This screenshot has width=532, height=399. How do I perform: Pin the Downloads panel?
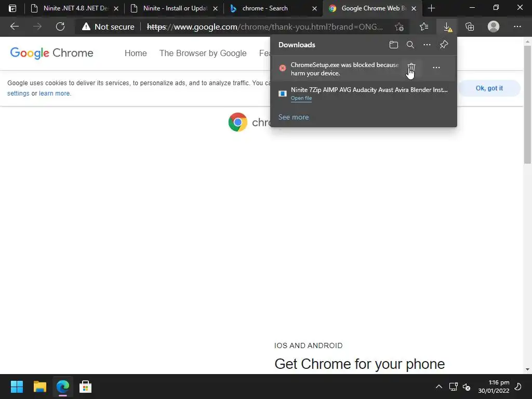click(x=444, y=45)
